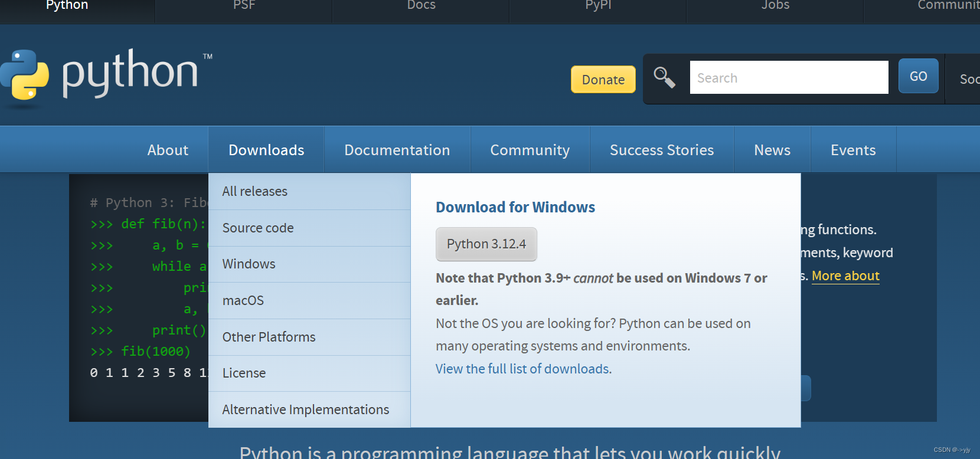980x459 pixels.
Task: Open the Downloads menu
Action: click(266, 150)
